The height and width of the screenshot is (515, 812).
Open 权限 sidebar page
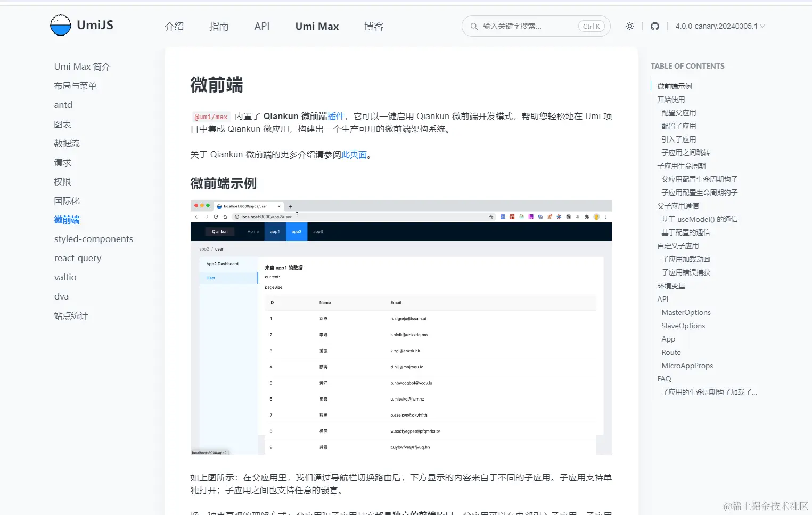[x=62, y=181]
